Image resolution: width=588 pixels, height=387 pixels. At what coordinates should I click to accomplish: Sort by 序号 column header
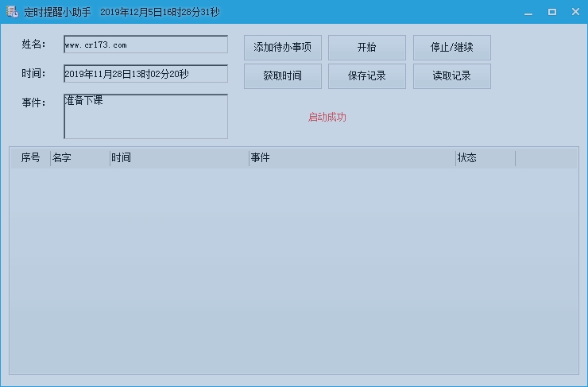[30, 158]
